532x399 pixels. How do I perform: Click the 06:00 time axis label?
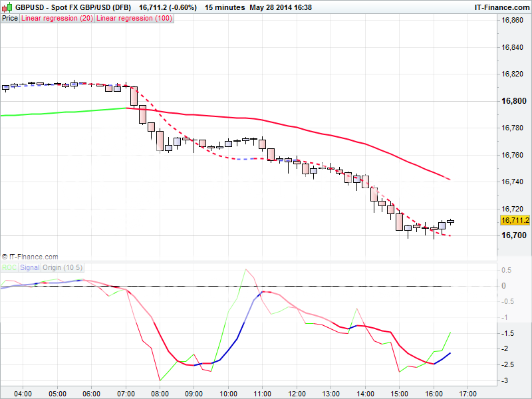point(91,394)
